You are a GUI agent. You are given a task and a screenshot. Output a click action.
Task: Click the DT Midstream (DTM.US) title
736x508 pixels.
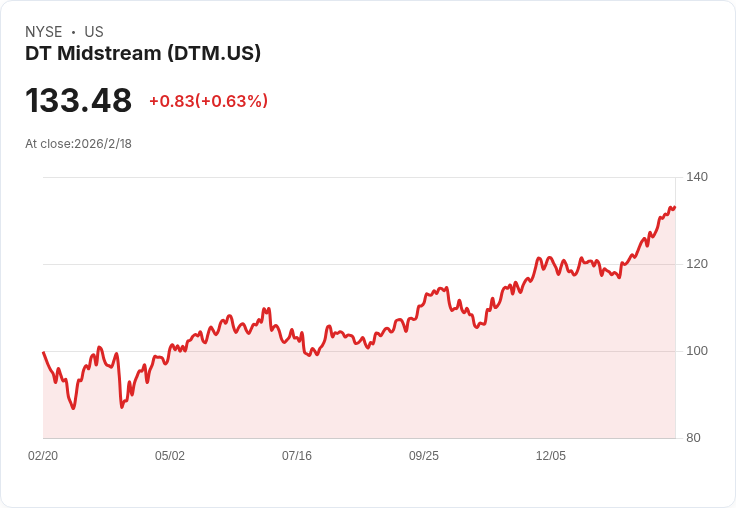(x=143, y=53)
